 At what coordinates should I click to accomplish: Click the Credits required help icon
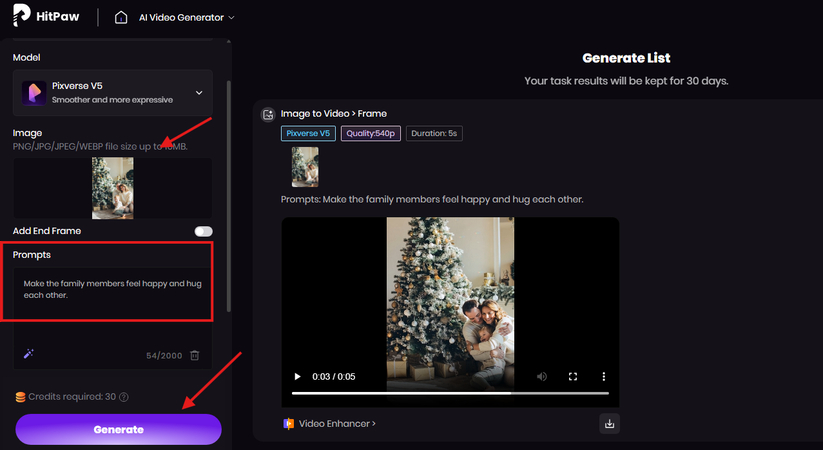(124, 397)
